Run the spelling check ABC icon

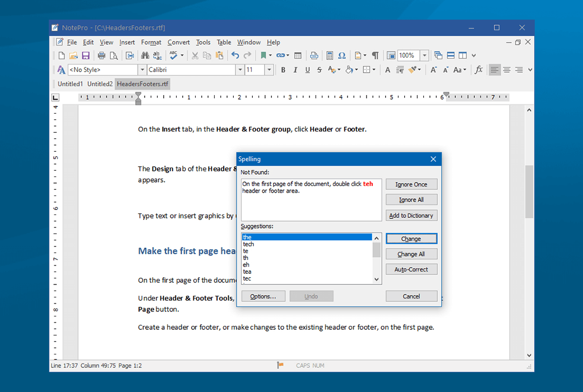point(173,56)
